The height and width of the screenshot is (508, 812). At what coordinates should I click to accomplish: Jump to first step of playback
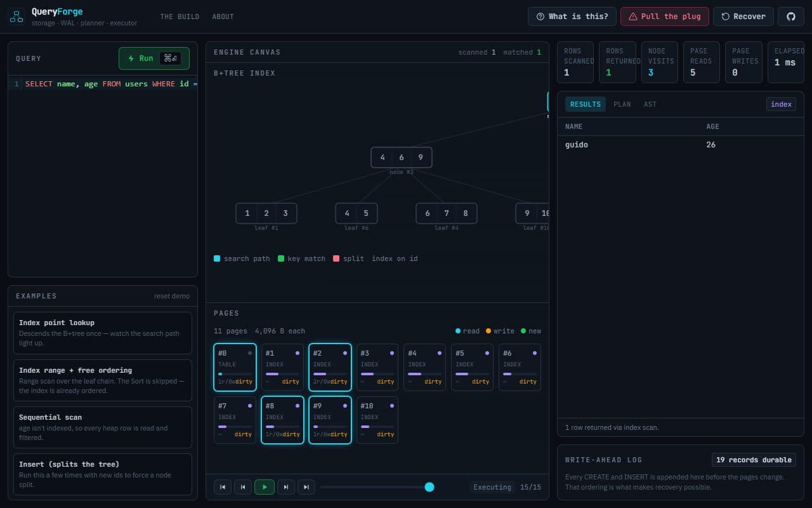click(x=223, y=487)
